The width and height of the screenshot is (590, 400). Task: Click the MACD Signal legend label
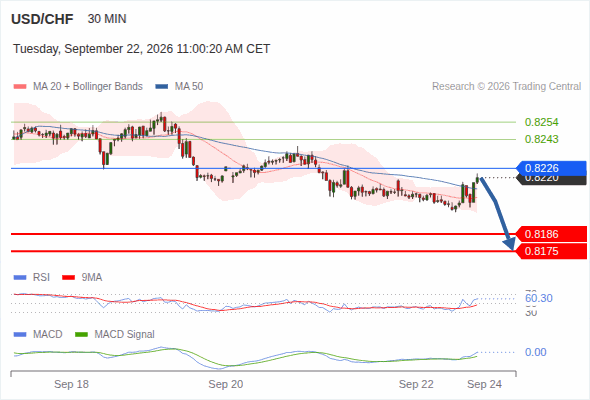(125, 335)
